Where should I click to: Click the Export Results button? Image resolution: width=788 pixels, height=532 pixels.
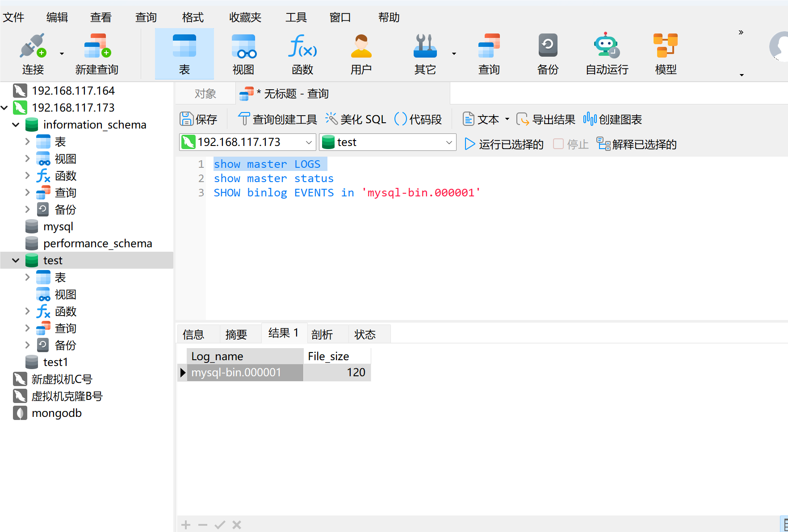[x=546, y=119]
